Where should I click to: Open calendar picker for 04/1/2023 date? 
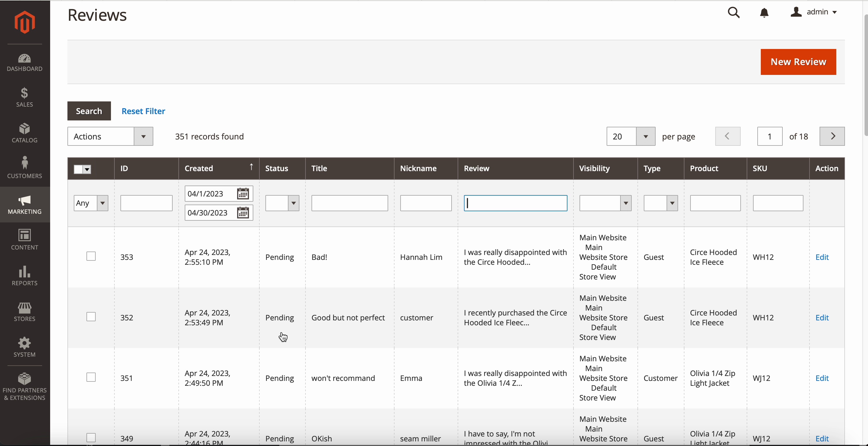(243, 194)
